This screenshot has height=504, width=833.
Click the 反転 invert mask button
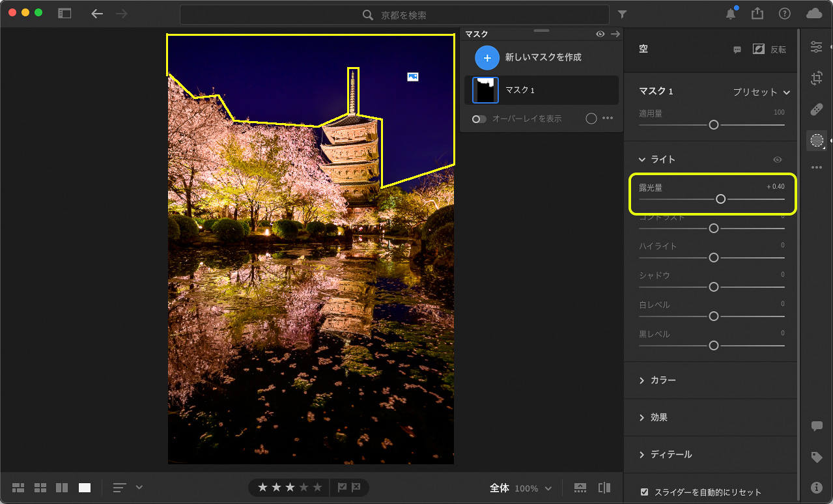coord(769,49)
